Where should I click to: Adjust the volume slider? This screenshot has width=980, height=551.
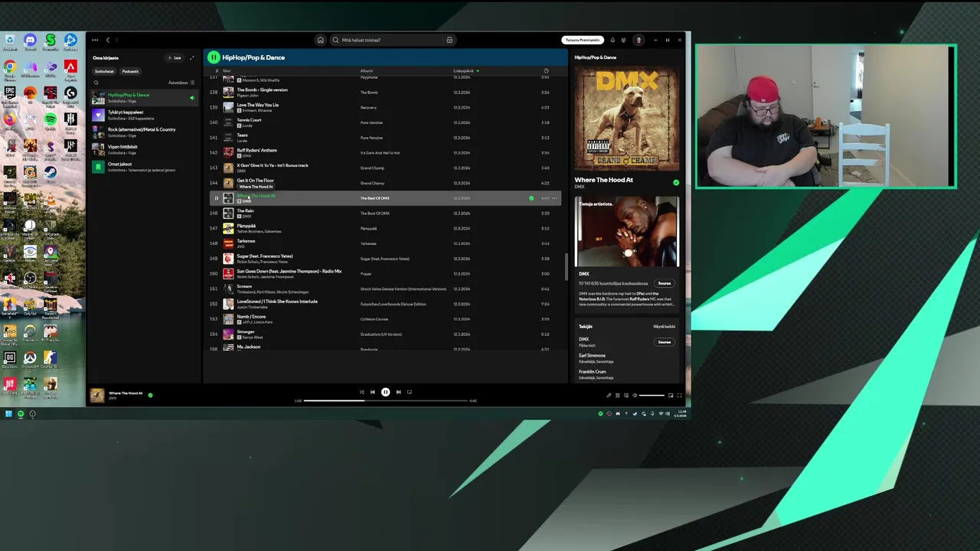point(652,396)
